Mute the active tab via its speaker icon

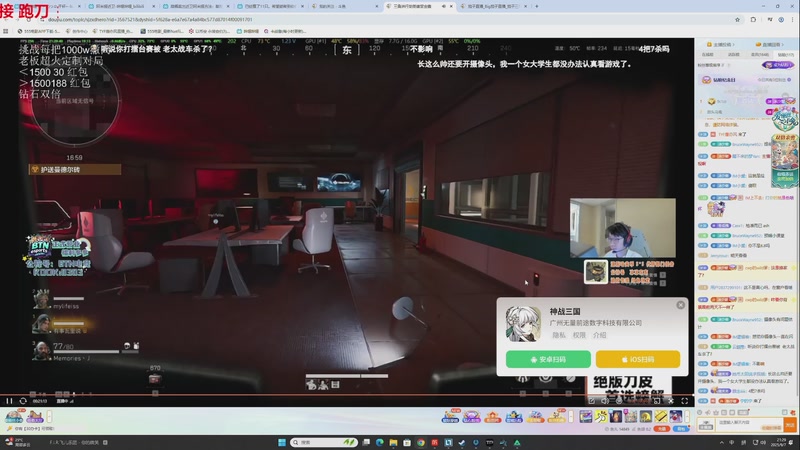coord(443,6)
